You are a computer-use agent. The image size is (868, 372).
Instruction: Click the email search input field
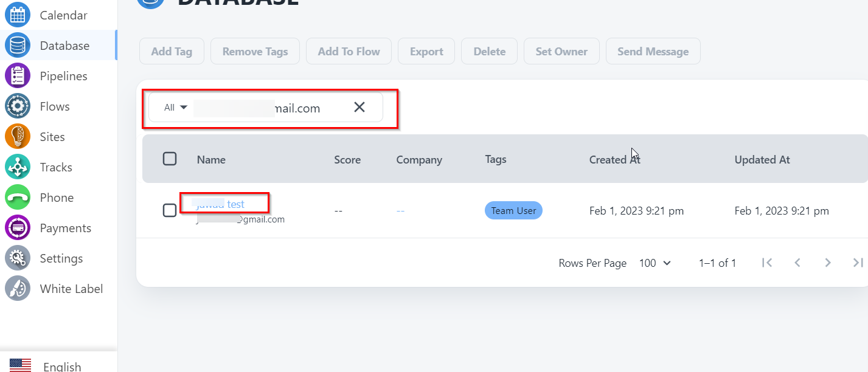268,108
